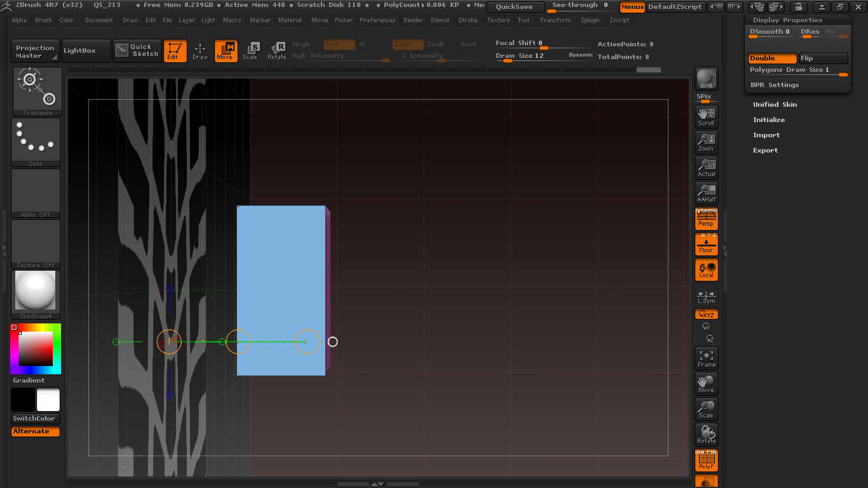
Task: Click the Zoom canvas navigation icon
Action: coord(706,142)
